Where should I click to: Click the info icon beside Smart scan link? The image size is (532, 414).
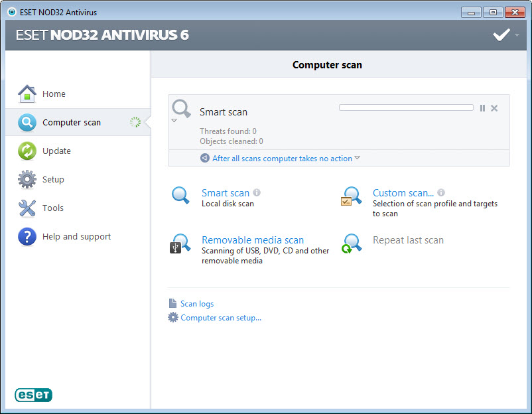coord(257,192)
